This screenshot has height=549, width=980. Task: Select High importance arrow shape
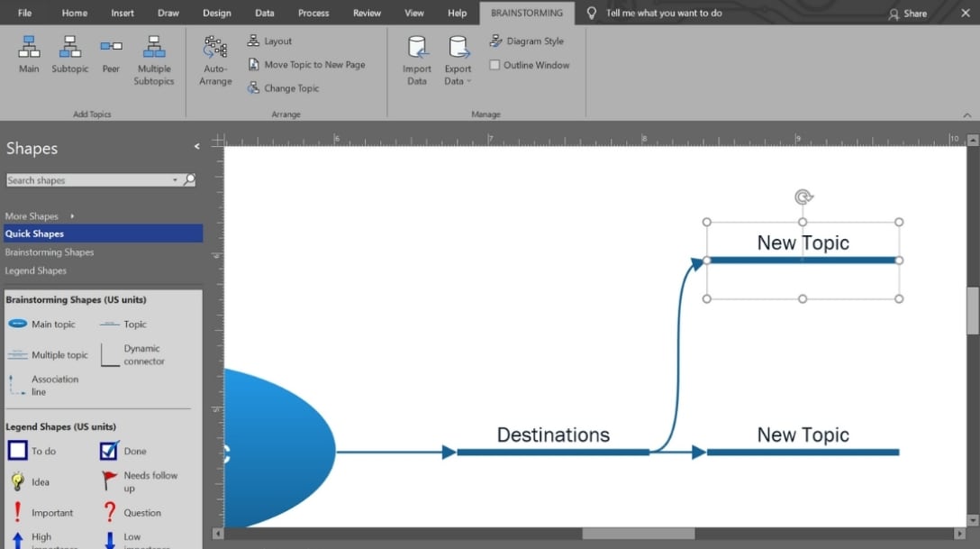click(x=41, y=539)
